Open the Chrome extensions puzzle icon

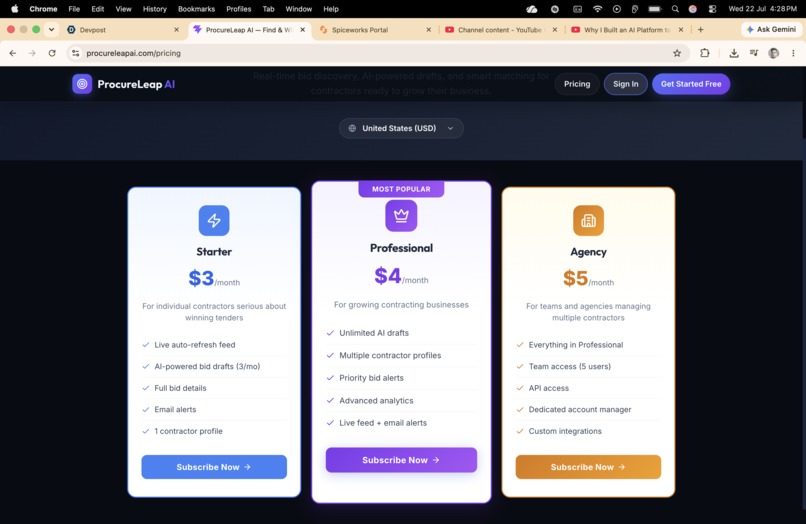coord(705,53)
